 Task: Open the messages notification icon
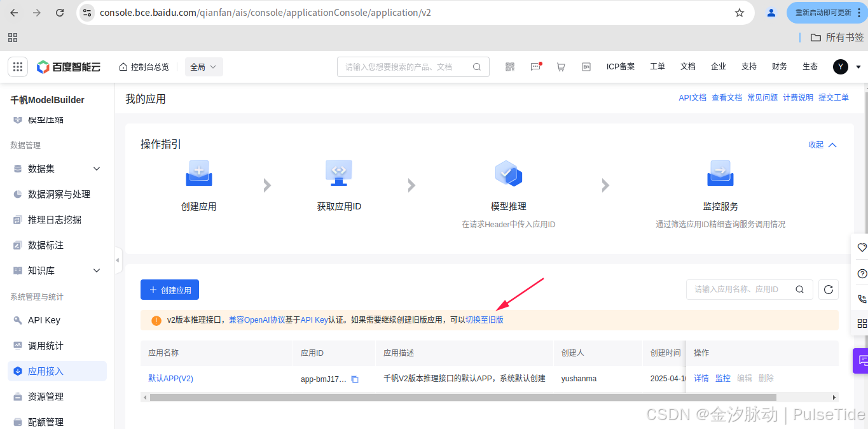point(535,67)
